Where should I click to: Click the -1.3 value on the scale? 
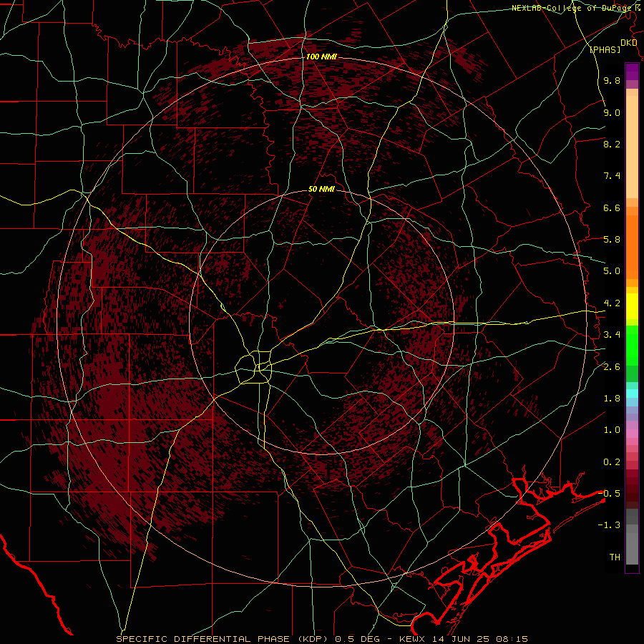[x=609, y=525]
